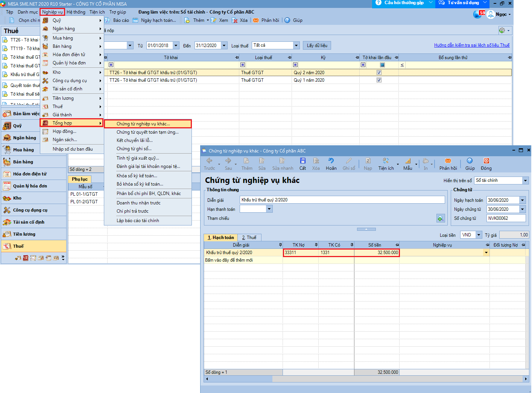Open Công cụ dụng cụ in left sidebar
The image size is (532, 393).
point(34,210)
